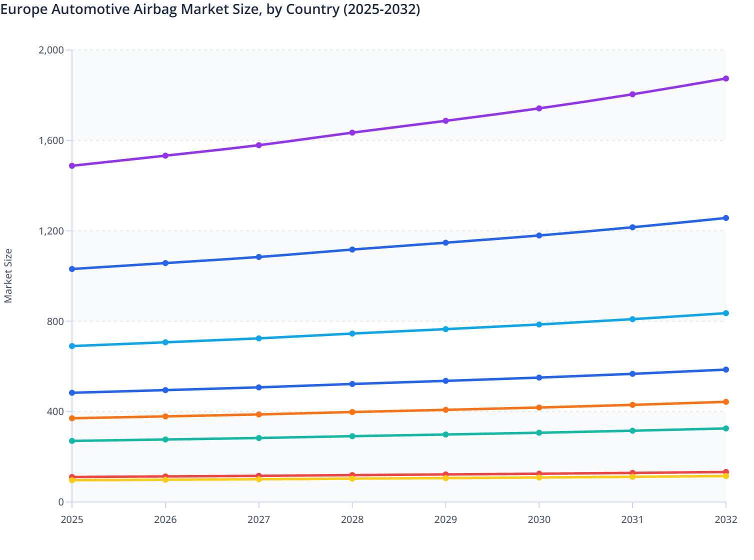Click the light blue line's 2030 marker
754x560 pixels.
539,324
